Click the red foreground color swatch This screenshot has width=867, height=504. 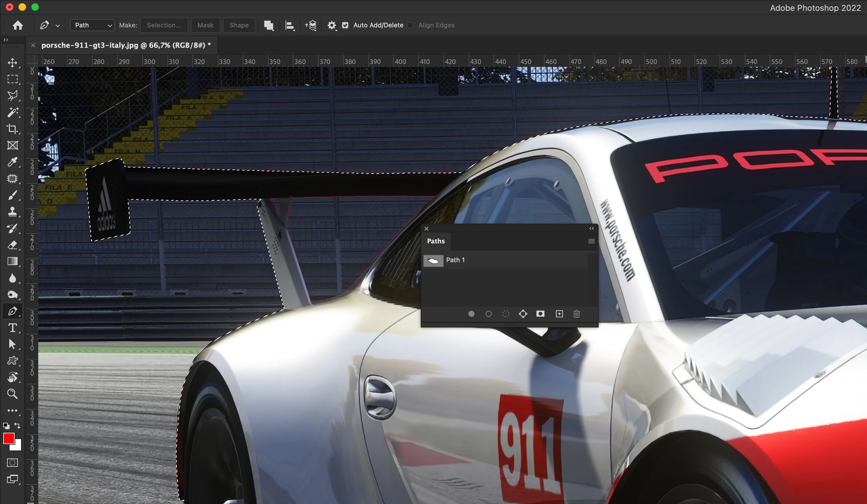coord(9,438)
